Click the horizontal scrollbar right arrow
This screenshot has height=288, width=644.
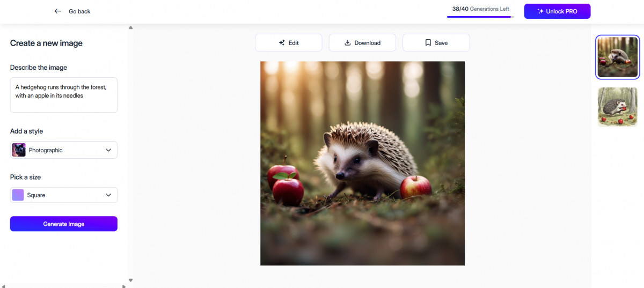click(x=125, y=286)
